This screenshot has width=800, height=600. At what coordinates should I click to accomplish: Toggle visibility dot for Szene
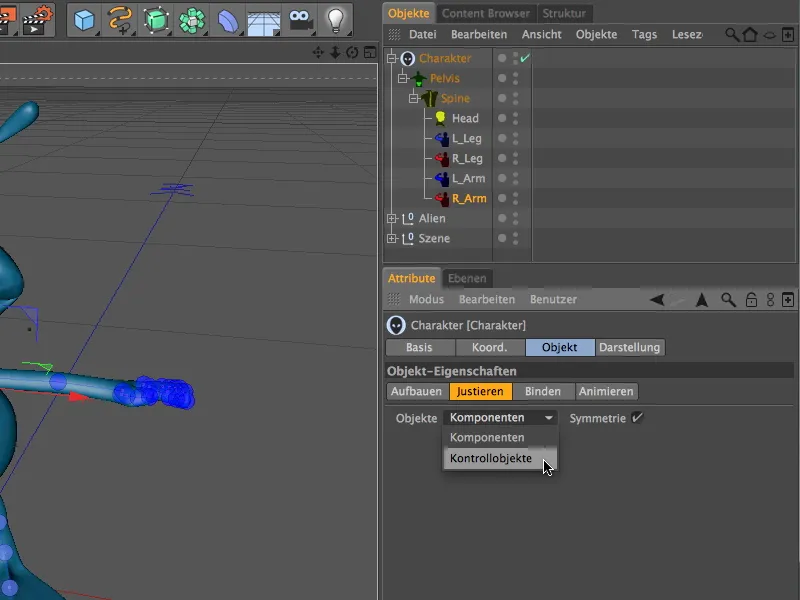[503, 238]
